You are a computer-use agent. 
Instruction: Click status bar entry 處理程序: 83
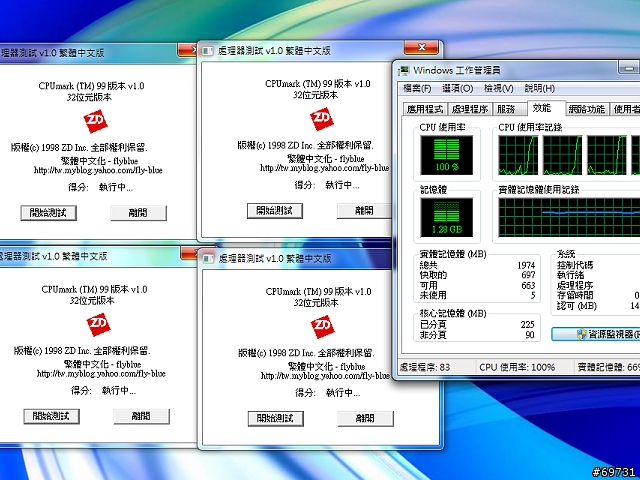(424, 367)
